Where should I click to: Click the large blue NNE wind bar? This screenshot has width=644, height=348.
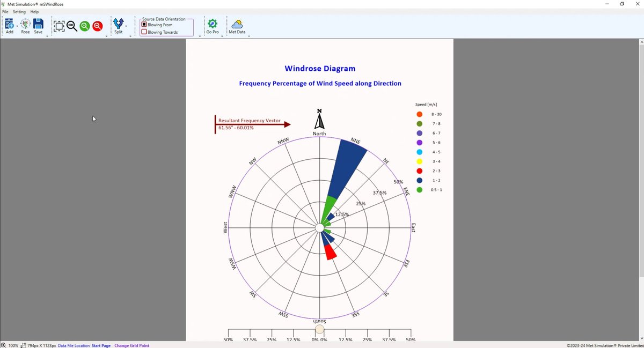[347, 169]
